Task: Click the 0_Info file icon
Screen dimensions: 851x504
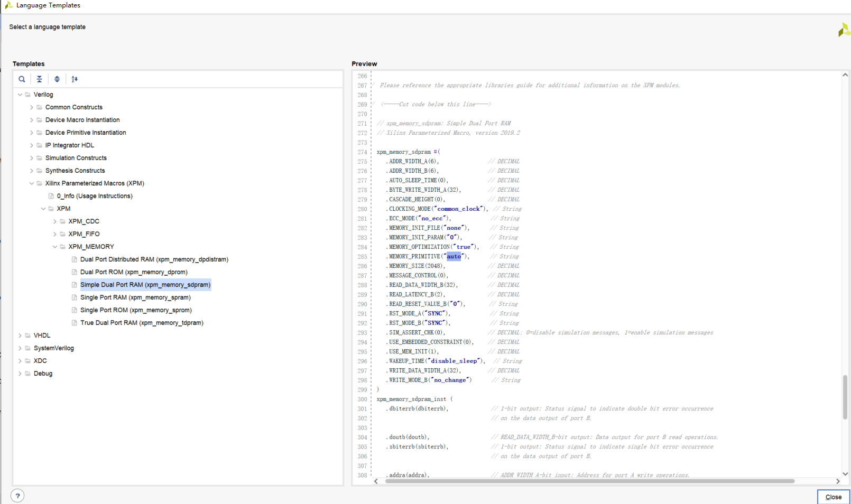Action: 51,196
